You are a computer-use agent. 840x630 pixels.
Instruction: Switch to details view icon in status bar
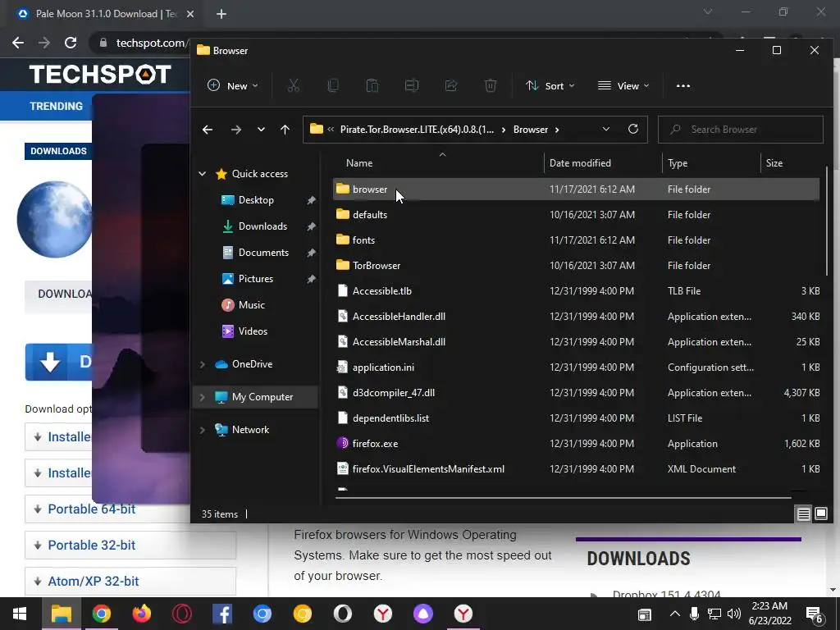coord(803,514)
